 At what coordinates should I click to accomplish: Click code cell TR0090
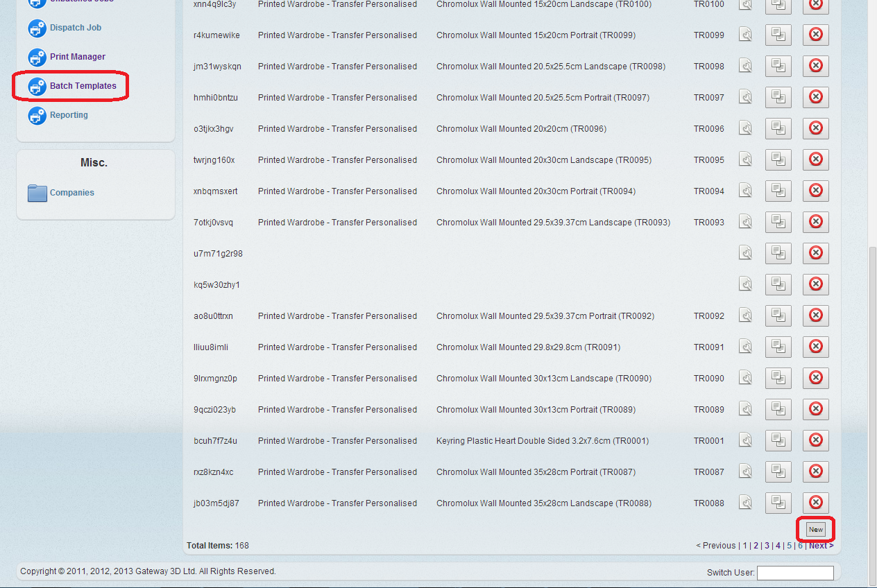click(709, 378)
